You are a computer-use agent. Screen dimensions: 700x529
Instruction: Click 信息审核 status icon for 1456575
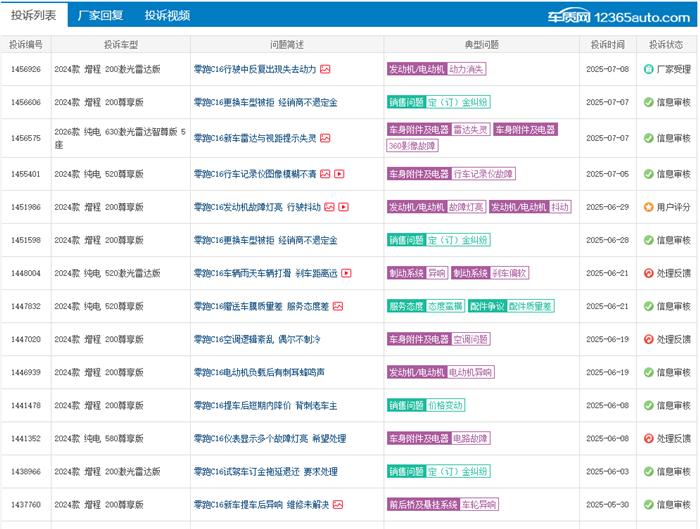click(649, 138)
